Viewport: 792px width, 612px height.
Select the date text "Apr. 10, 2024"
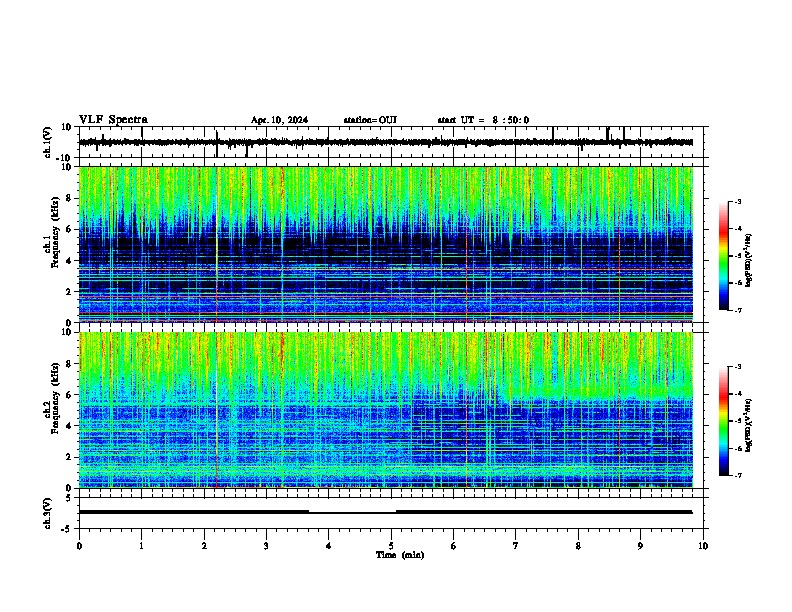(279, 120)
